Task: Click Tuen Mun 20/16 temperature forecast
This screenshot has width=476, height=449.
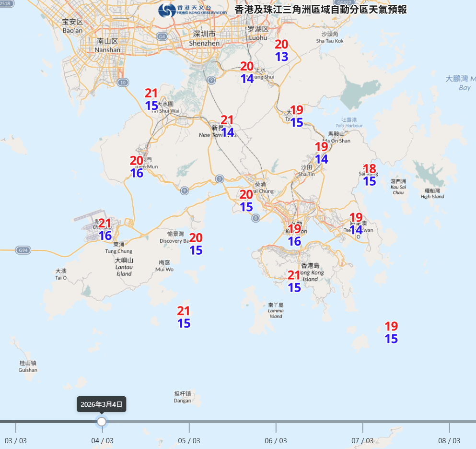Action: [137, 167]
